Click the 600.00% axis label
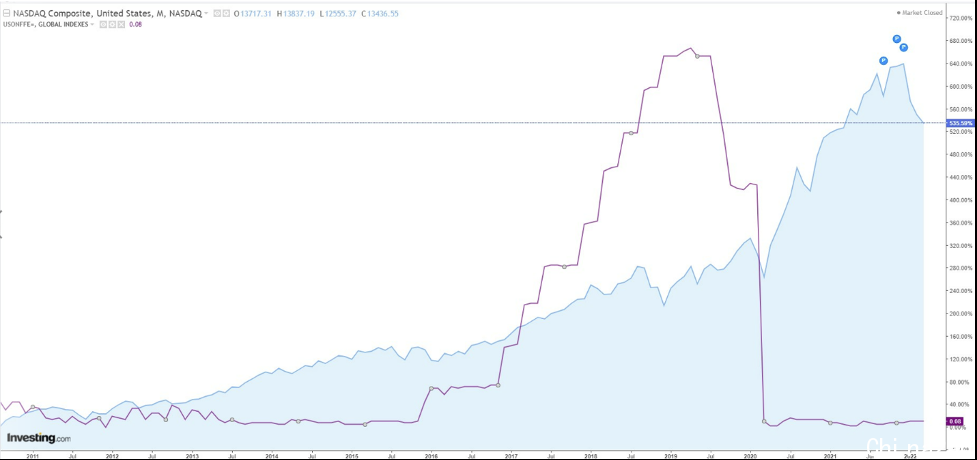Screen dimensions: 977x460 point(962,87)
